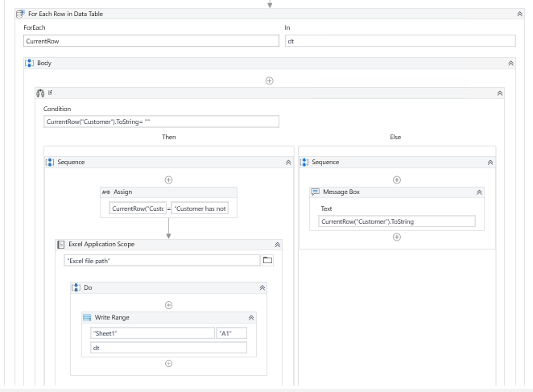Browse for Excel file with folder icon

(x=267, y=261)
